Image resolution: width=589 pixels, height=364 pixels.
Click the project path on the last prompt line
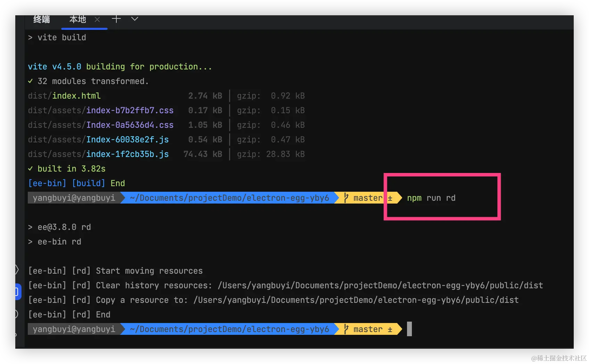click(230, 329)
